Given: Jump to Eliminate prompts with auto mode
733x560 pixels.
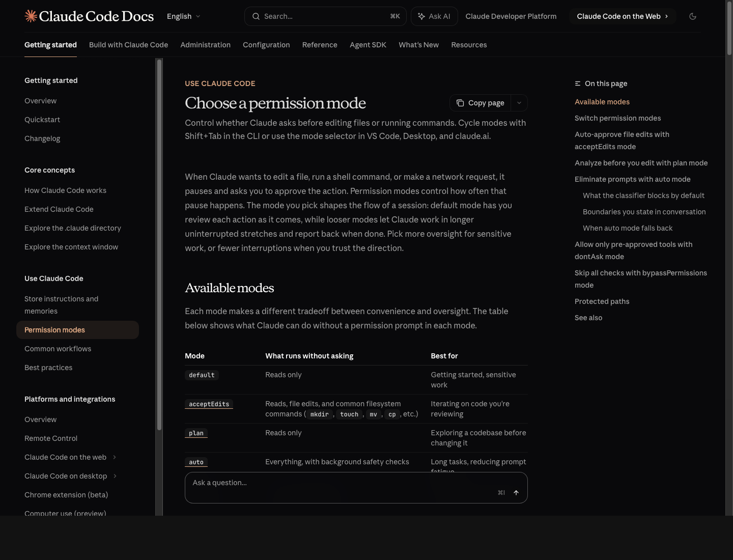Looking at the screenshot, I should click(x=633, y=179).
